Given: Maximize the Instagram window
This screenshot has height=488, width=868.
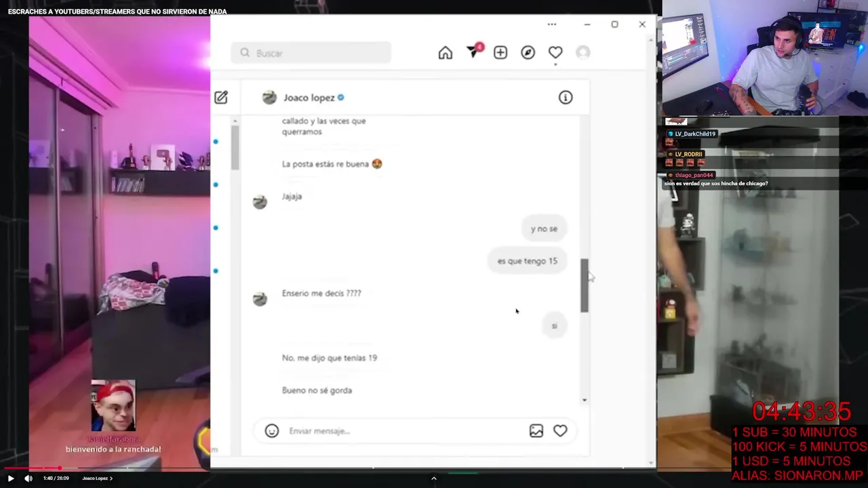Looking at the screenshot, I should click(614, 24).
